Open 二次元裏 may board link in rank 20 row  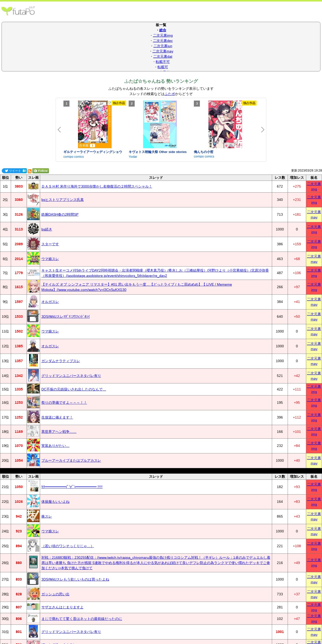click(x=314, y=460)
